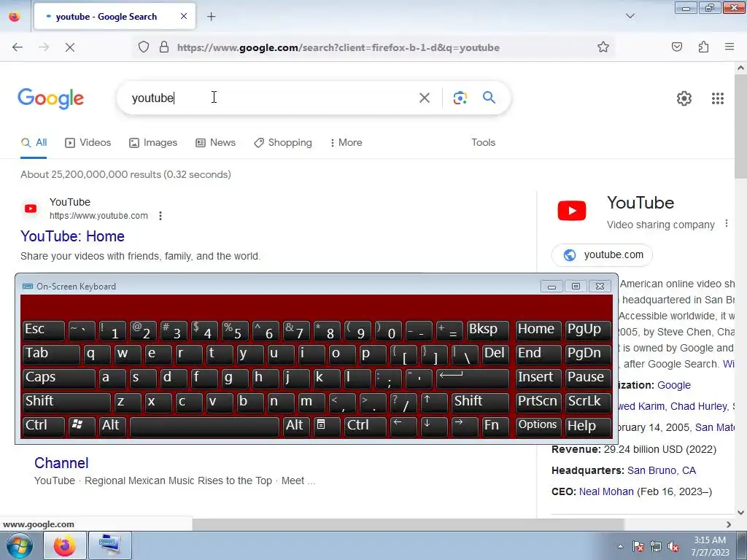Follow the Neal Mohan link
The height and width of the screenshot is (560, 747).
(x=606, y=491)
